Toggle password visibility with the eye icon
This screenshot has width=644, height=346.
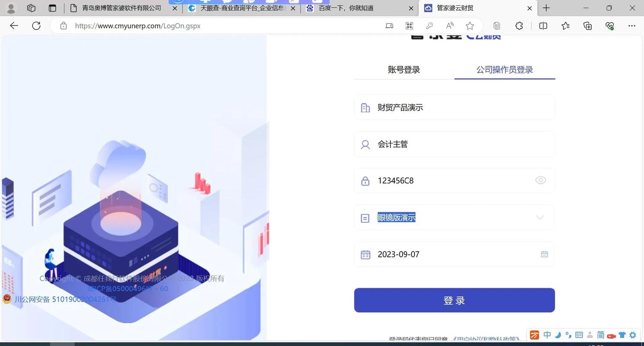click(540, 180)
